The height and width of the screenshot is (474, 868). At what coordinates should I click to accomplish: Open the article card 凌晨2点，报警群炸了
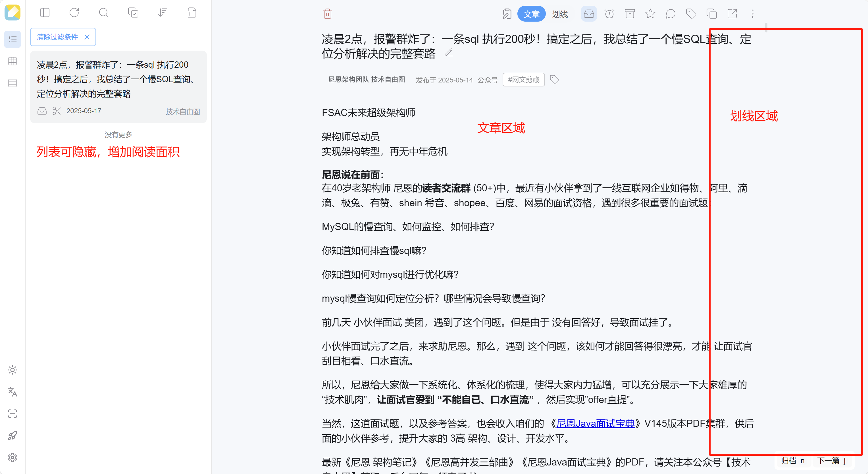point(118,87)
